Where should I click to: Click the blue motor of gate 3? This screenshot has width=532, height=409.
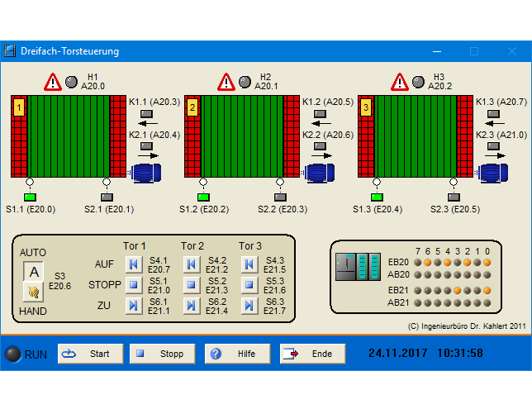coord(492,173)
